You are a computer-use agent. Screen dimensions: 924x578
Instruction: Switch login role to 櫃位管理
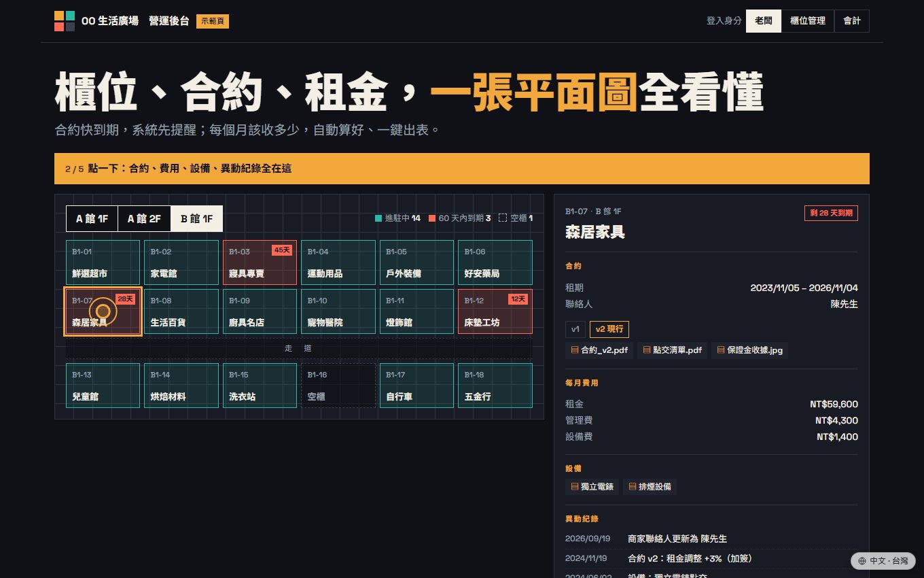808,21
